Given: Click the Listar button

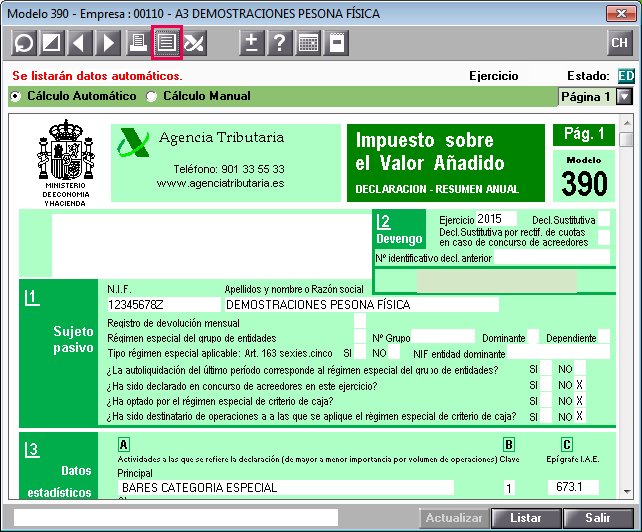Looking at the screenshot, I should pyautogui.click(x=526, y=518).
